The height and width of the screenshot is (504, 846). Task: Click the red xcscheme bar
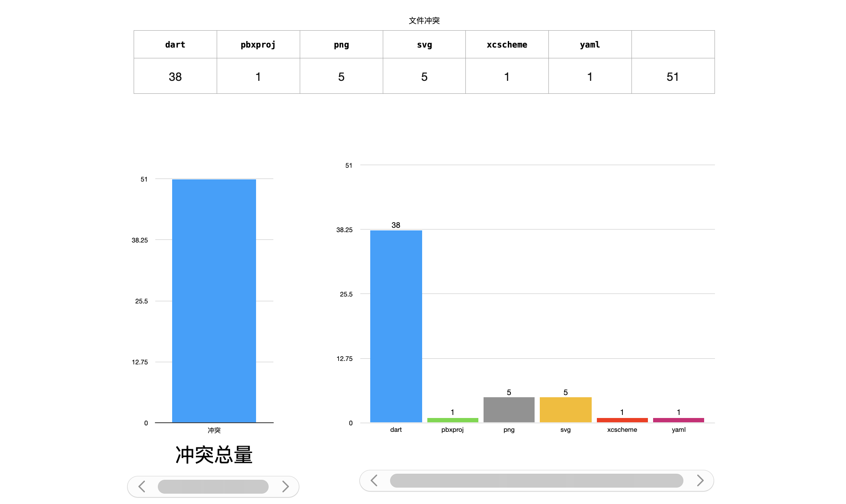pos(622,420)
